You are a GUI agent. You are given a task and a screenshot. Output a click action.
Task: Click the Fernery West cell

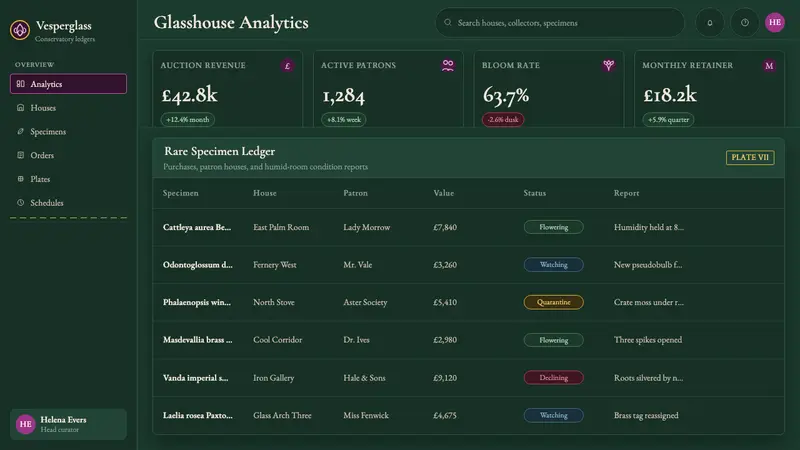click(274, 265)
